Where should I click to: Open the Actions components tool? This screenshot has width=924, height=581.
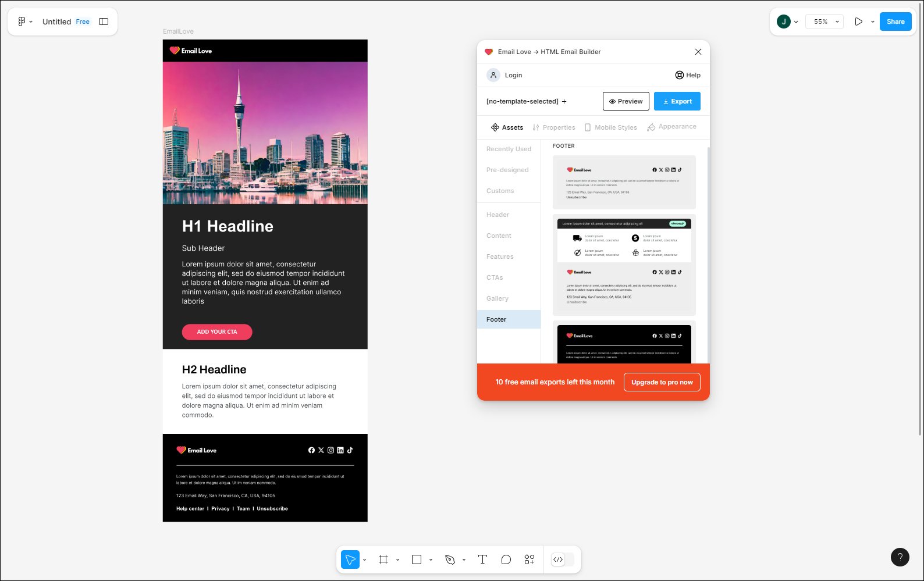coord(529,559)
